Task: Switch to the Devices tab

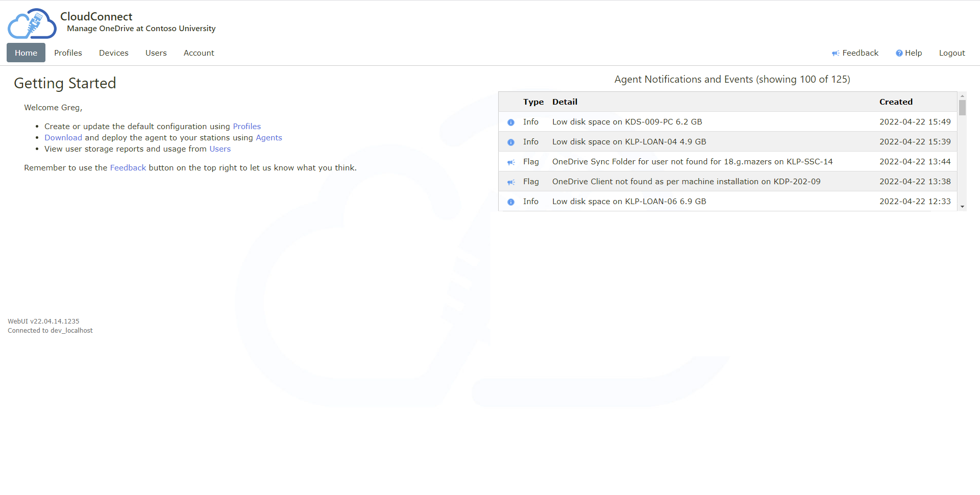Action: coord(113,53)
